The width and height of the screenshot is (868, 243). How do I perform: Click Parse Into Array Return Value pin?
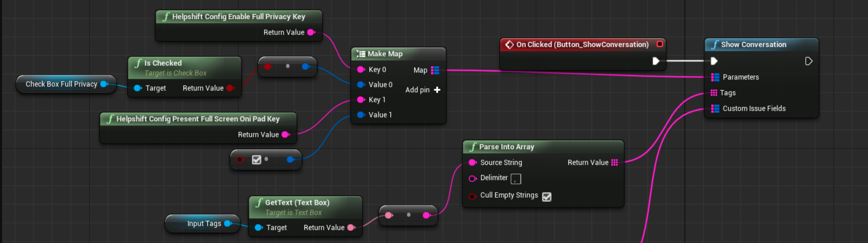(614, 163)
